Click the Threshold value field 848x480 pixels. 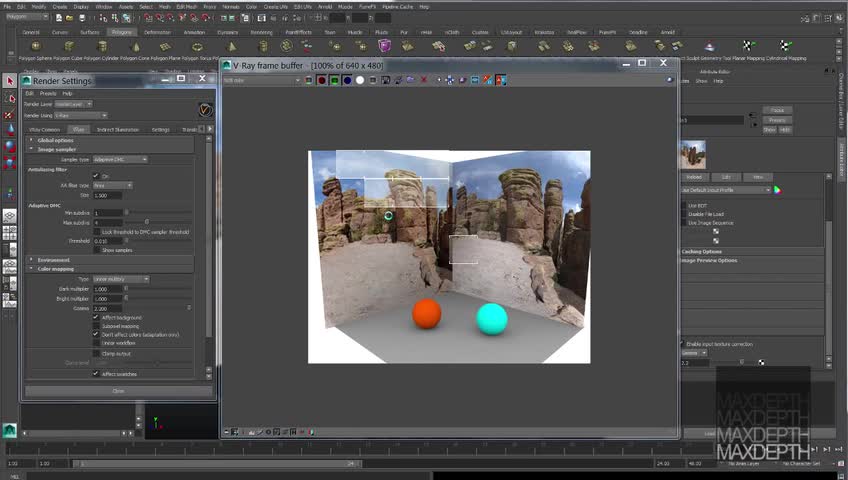(x=108, y=241)
